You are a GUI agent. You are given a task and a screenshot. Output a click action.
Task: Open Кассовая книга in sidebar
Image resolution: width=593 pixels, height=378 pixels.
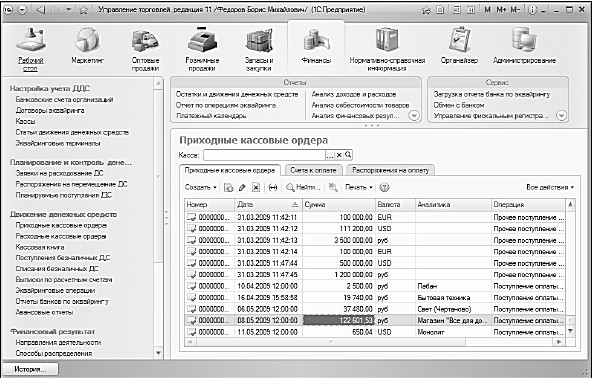(40, 247)
